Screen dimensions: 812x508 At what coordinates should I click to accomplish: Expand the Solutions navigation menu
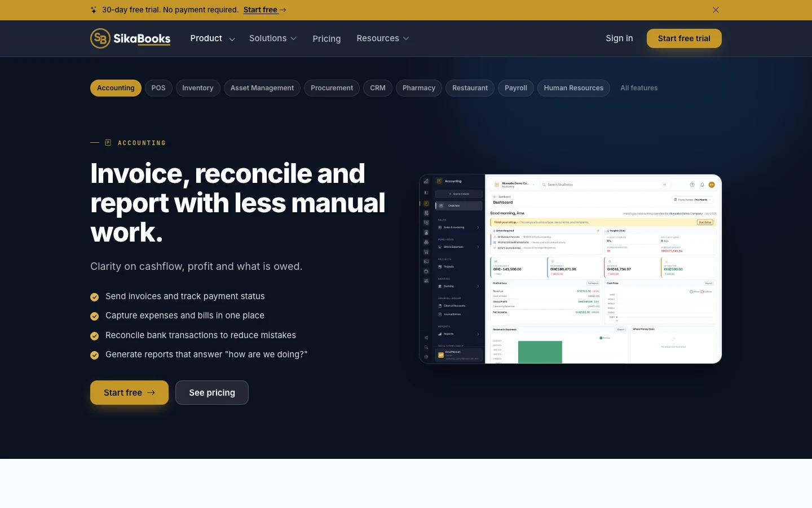(x=272, y=38)
